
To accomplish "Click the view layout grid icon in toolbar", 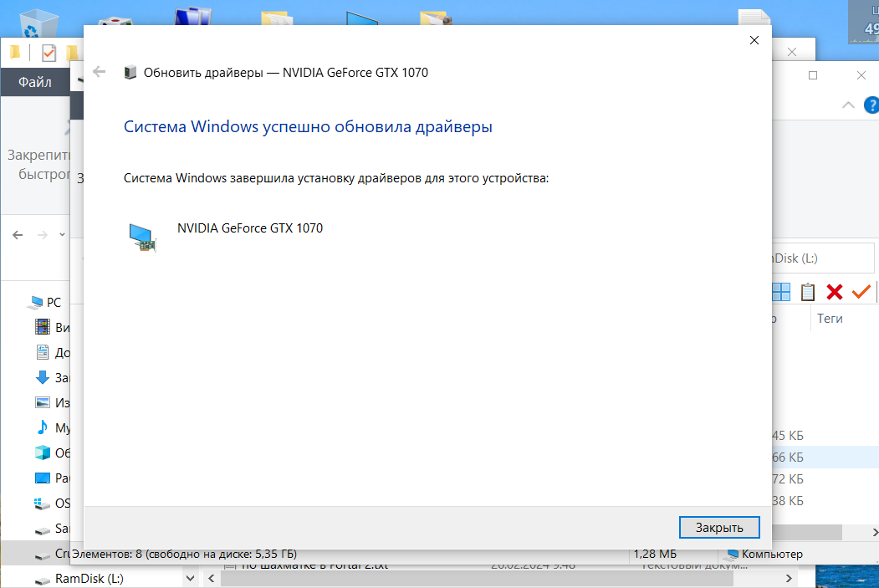I will (781, 292).
